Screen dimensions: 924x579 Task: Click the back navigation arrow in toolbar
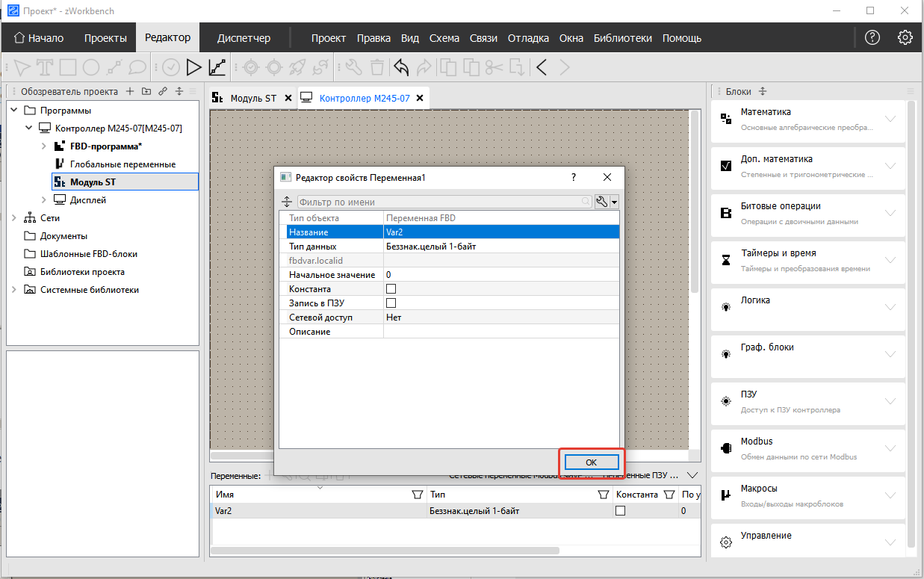pos(542,68)
